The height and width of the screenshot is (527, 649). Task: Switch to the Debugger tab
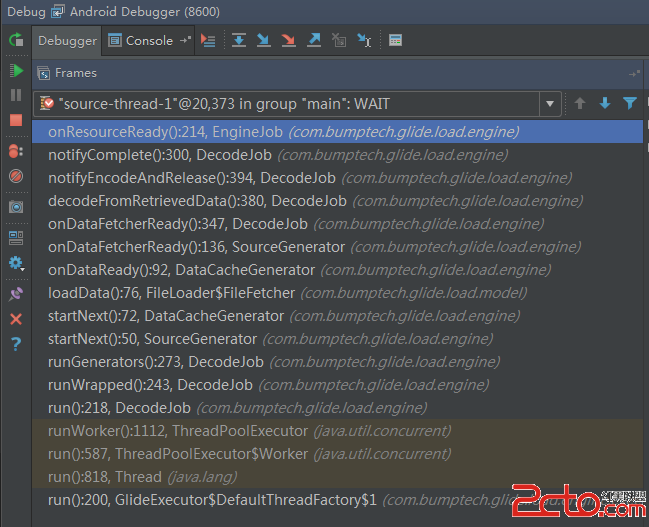tap(67, 41)
